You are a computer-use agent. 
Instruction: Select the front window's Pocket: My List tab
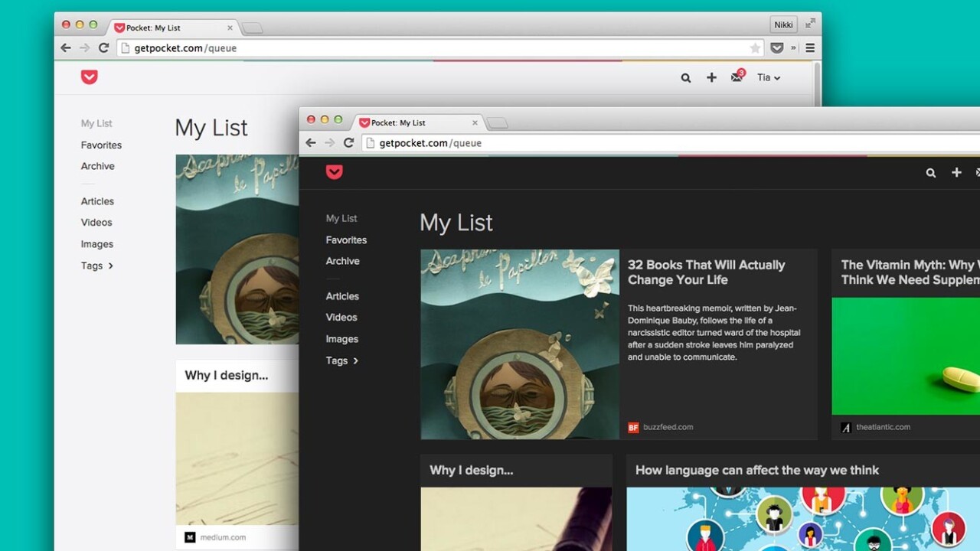[x=413, y=122]
